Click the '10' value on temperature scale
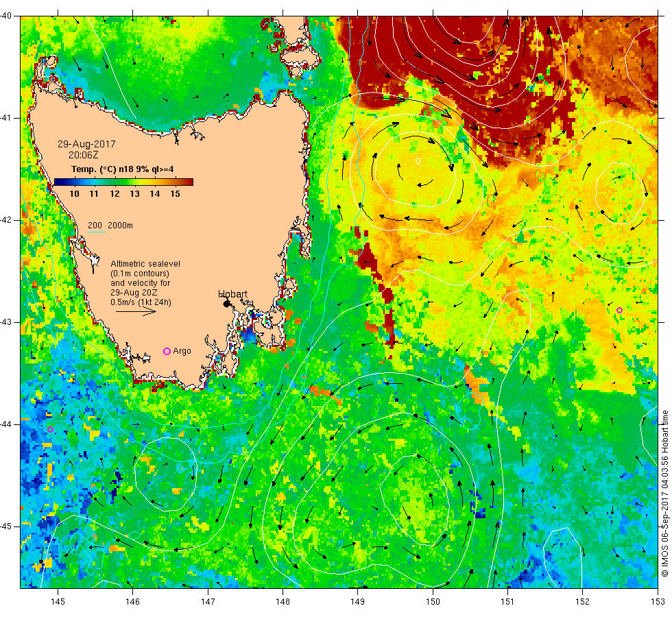The width and height of the screenshot is (672, 617). tap(74, 193)
